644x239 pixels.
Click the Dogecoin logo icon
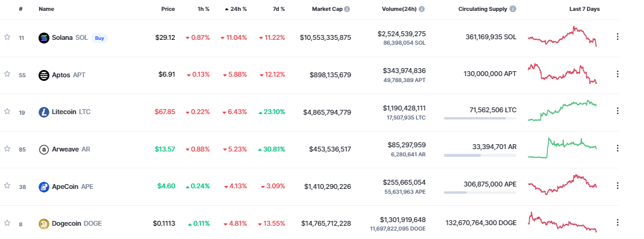[43, 224]
